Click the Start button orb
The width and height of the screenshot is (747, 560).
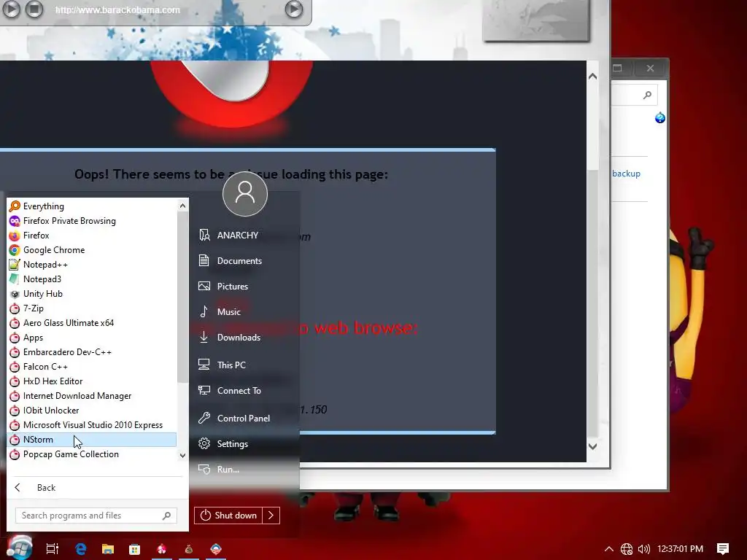click(19, 548)
